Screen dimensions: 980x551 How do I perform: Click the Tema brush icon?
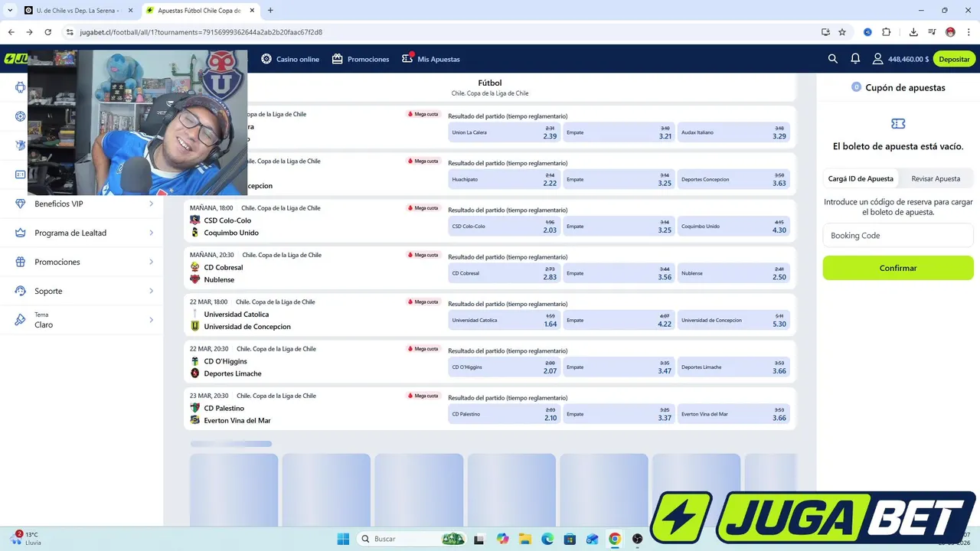21,320
